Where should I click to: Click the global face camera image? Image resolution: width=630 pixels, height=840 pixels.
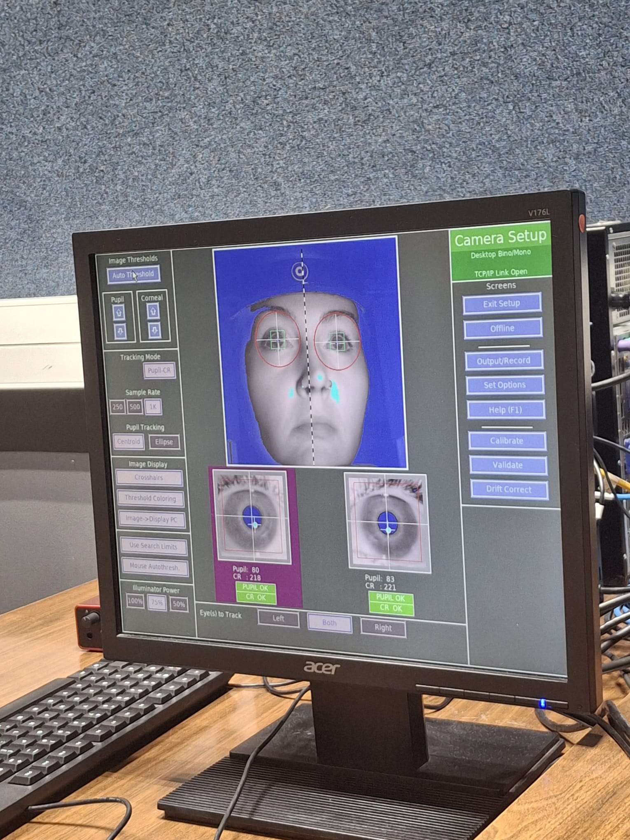click(310, 352)
